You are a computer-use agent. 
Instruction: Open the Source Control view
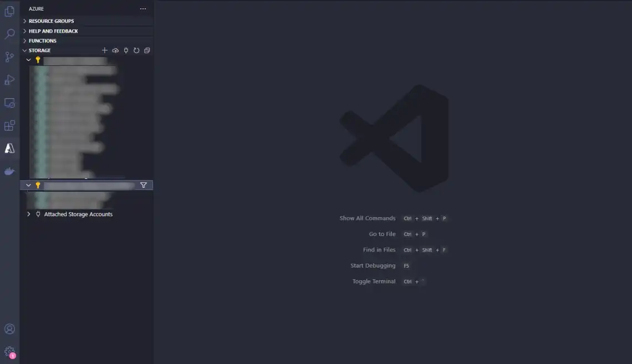[x=9, y=57]
